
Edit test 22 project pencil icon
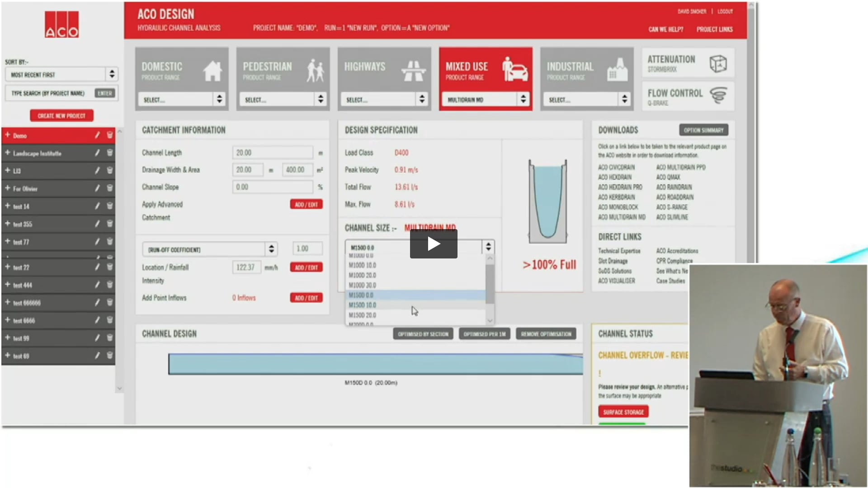[x=97, y=267]
